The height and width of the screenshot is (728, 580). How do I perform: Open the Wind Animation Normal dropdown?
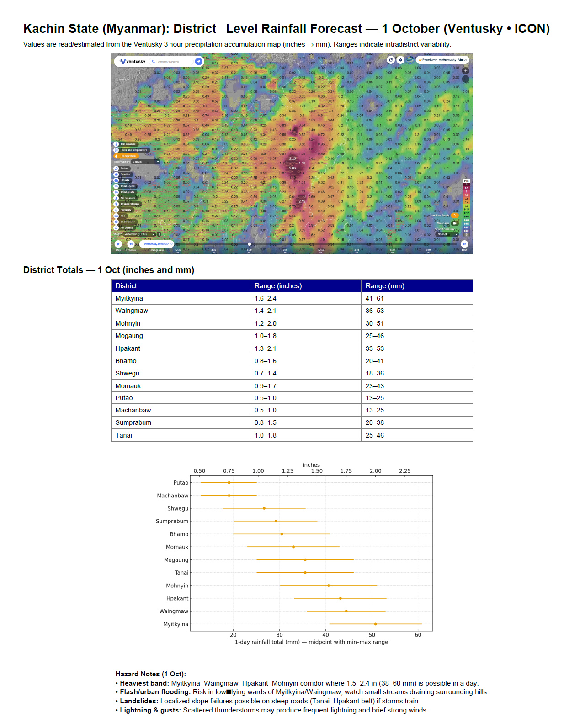click(x=446, y=234)
